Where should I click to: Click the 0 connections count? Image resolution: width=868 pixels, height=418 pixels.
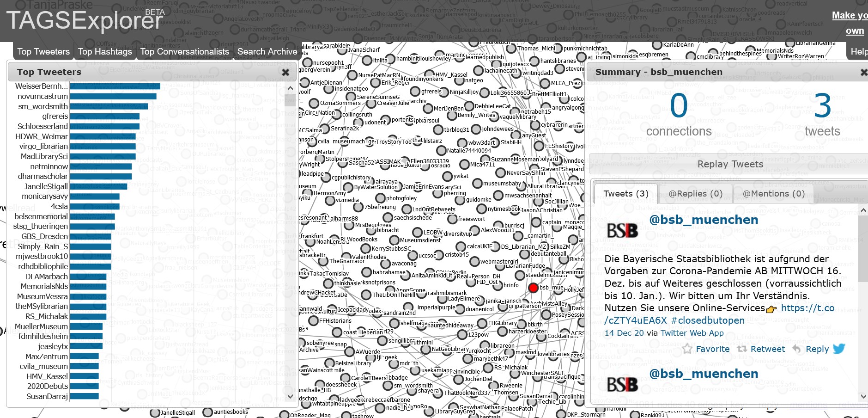(x=679, y=105)
